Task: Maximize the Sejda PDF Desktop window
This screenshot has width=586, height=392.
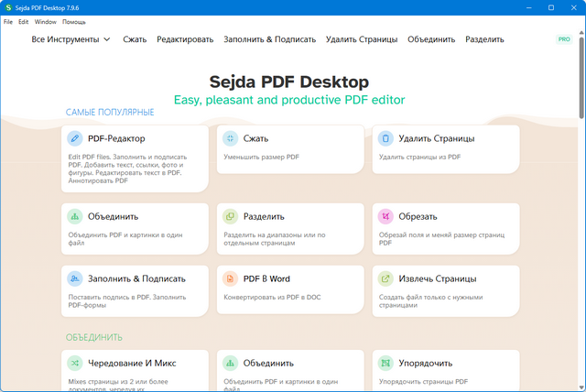Action: 551,7
